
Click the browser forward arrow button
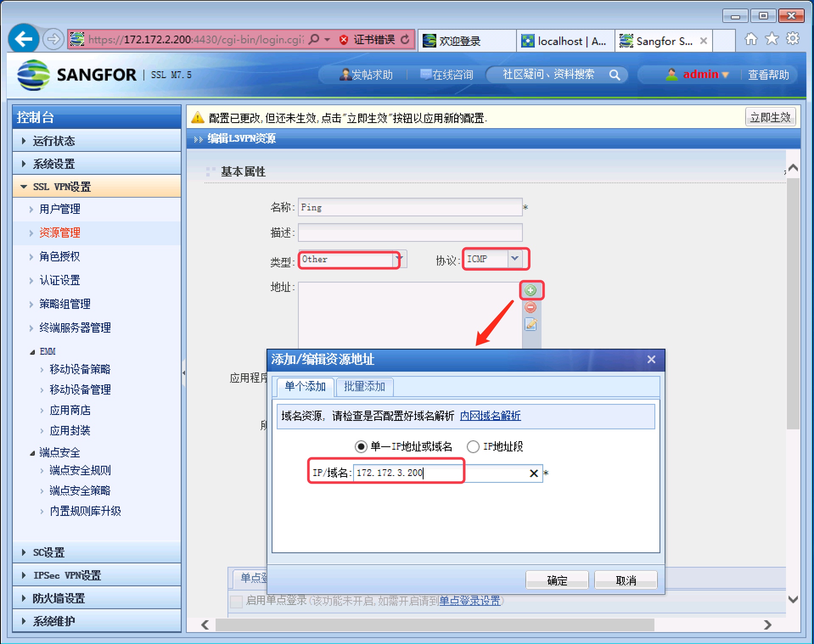point(53,39)
